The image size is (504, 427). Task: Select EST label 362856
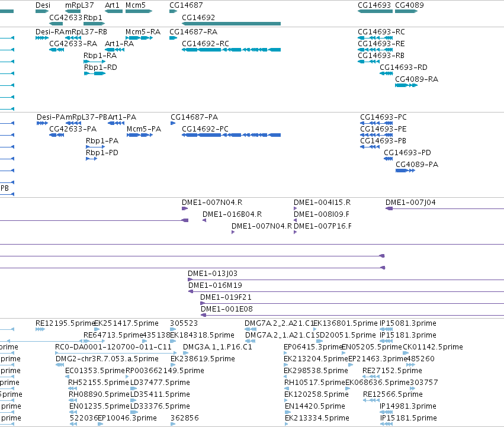[x=185, y=418]
